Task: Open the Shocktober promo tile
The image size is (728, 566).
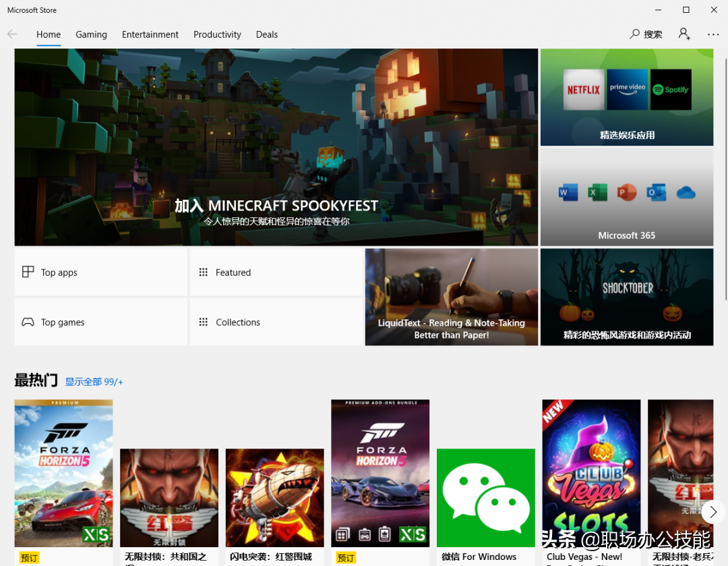Action: (x=627, y=297)
